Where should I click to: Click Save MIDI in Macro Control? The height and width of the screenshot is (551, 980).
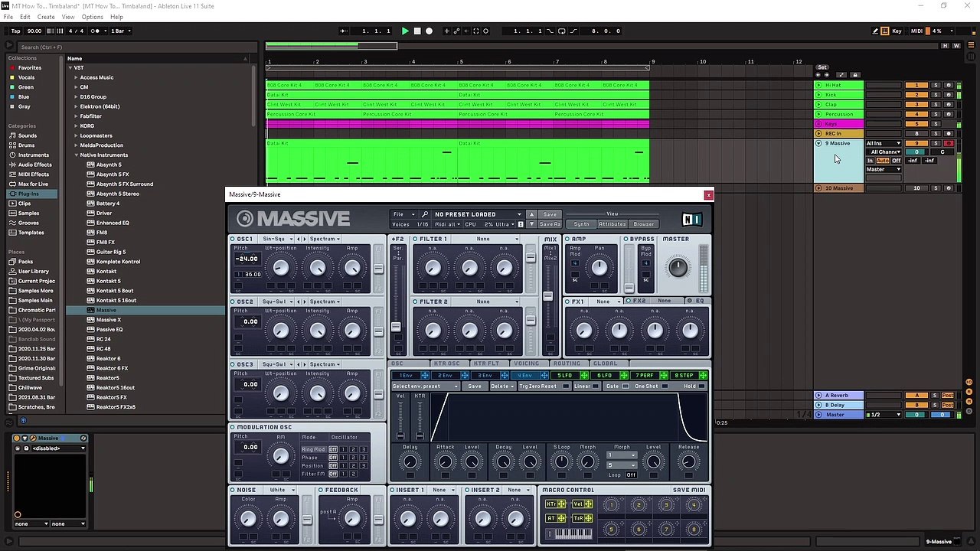pos(689,490)
